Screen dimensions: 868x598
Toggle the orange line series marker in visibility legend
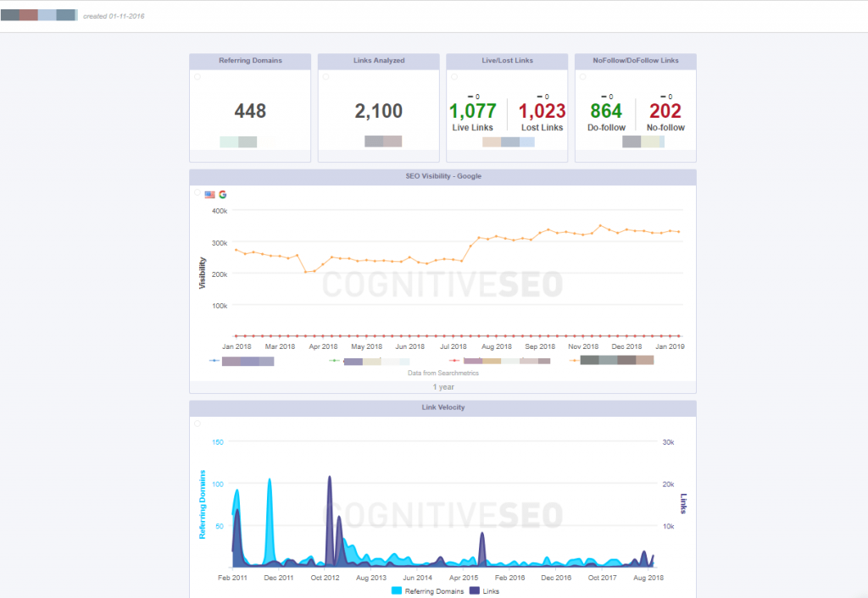(x=575, y=361)
